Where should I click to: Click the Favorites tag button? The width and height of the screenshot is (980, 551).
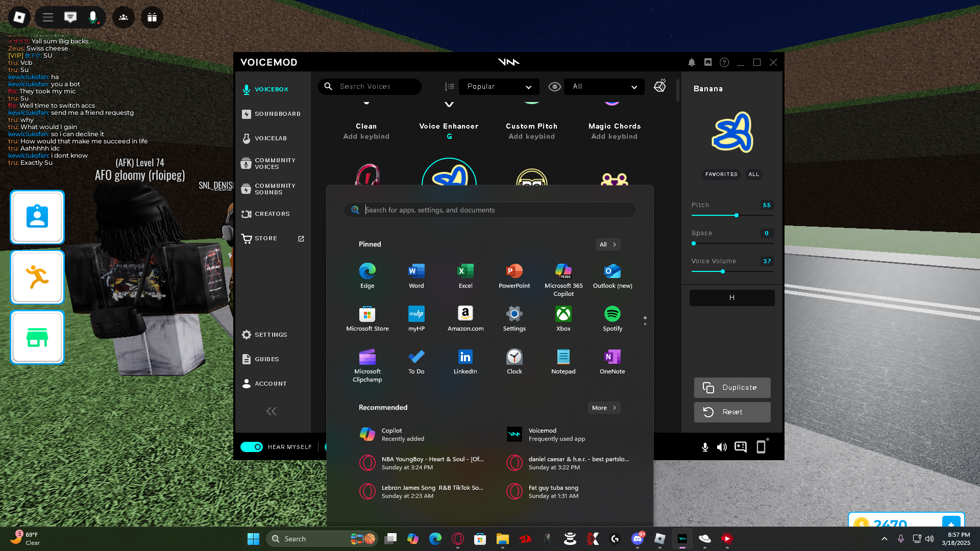click(721, 174)
